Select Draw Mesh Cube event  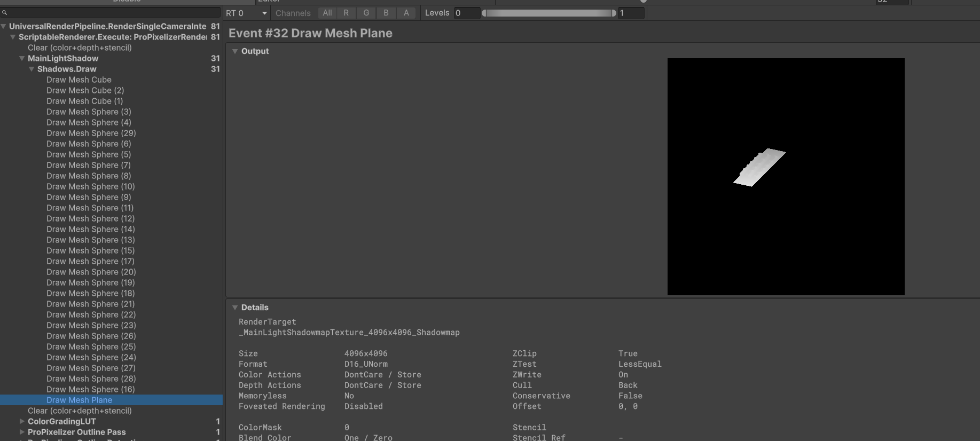(79, 80)
